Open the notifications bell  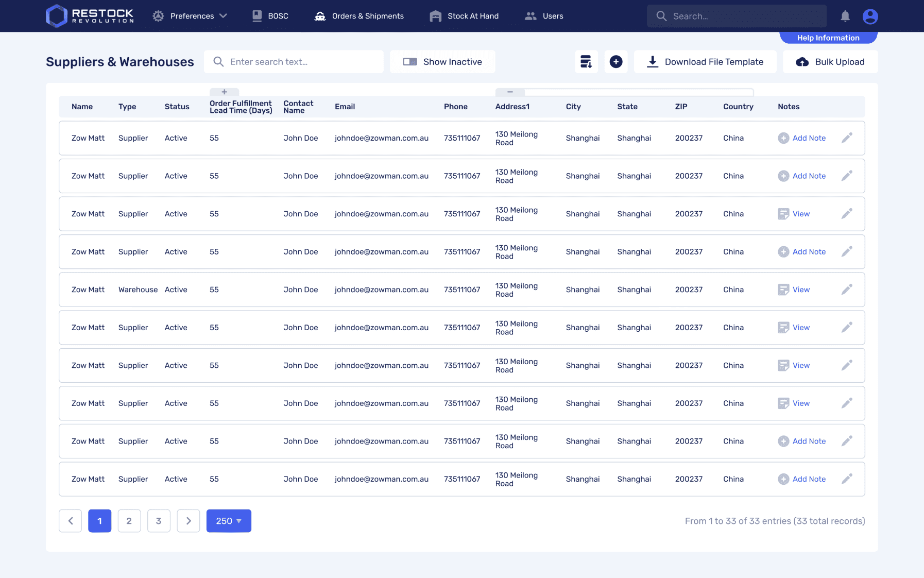(x=845, y=16)
